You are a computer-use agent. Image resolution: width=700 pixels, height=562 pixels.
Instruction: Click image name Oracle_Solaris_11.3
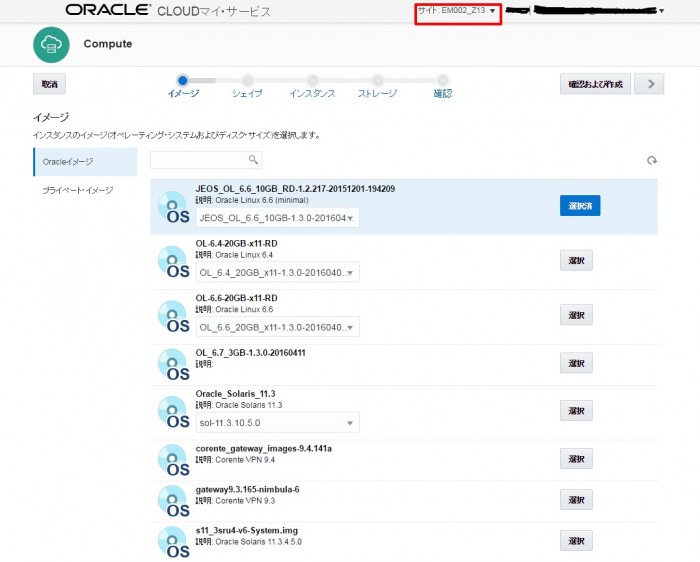click(235, 394)
